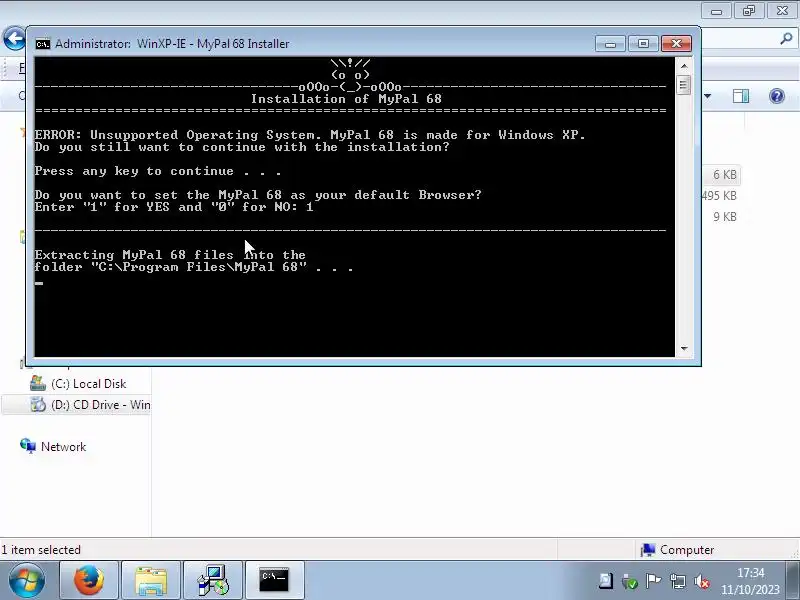Image resolution: width=800 pixels, height=600 pixels.
Task: Close the MyPal 68 Installer window
Action: point(676,44)
